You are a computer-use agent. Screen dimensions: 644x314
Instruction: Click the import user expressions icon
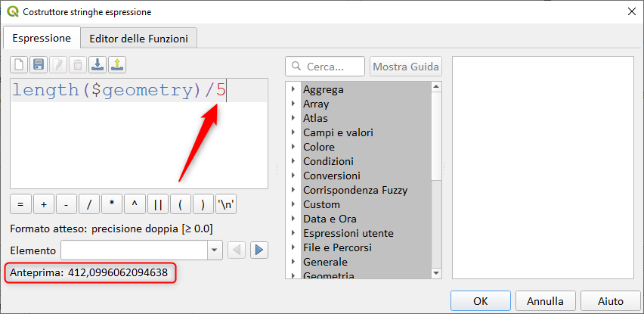97,66
